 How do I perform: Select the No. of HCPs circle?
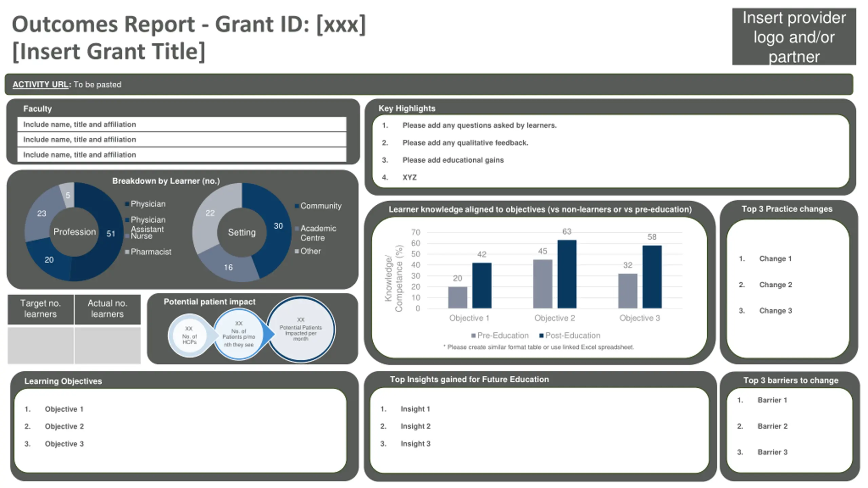(x=189, y=335)
